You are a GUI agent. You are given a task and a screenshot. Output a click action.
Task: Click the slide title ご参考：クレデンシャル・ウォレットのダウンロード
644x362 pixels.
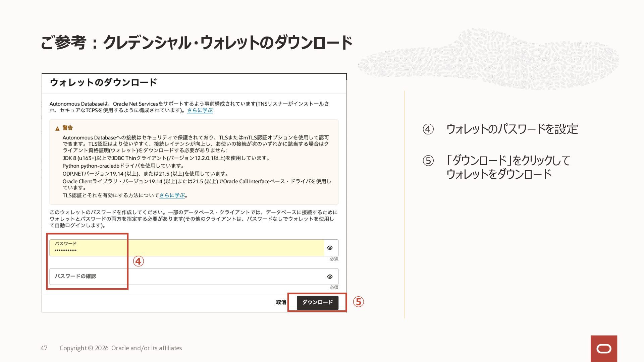click(x=196, y=43)
